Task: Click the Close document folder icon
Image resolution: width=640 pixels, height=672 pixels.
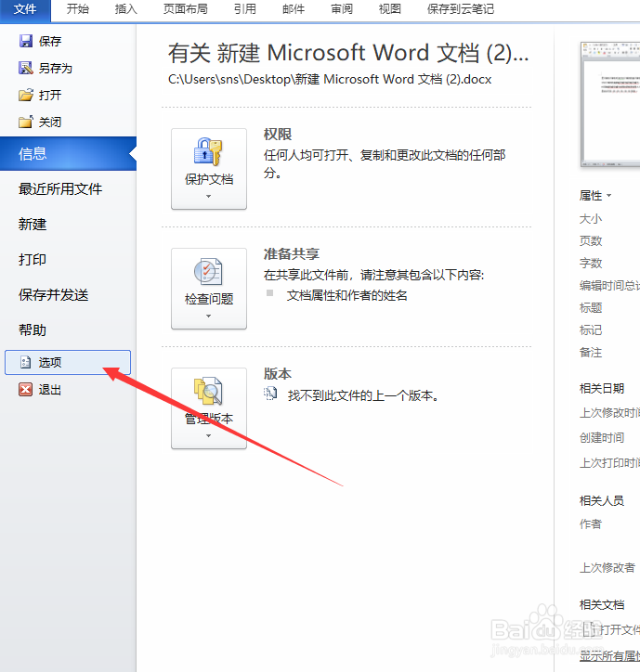Action: tap(26, 122)
